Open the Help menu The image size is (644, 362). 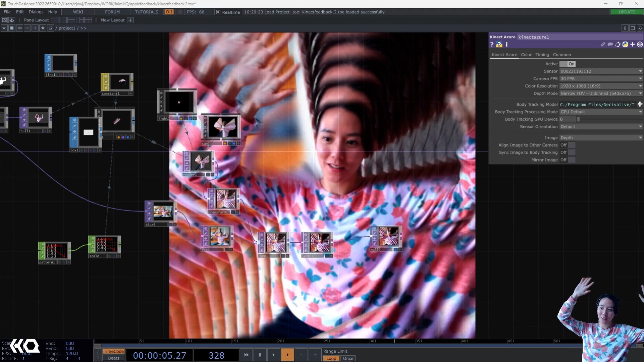(52, 12)
